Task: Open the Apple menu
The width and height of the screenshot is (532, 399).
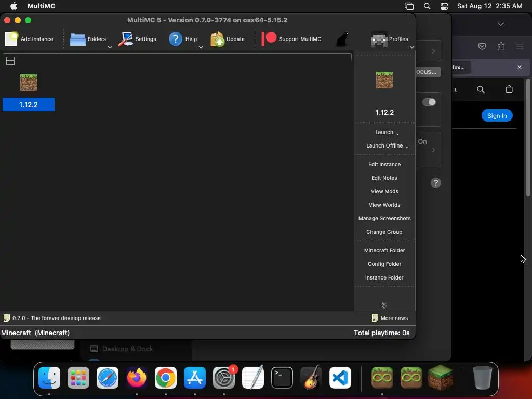Action: 14,6
